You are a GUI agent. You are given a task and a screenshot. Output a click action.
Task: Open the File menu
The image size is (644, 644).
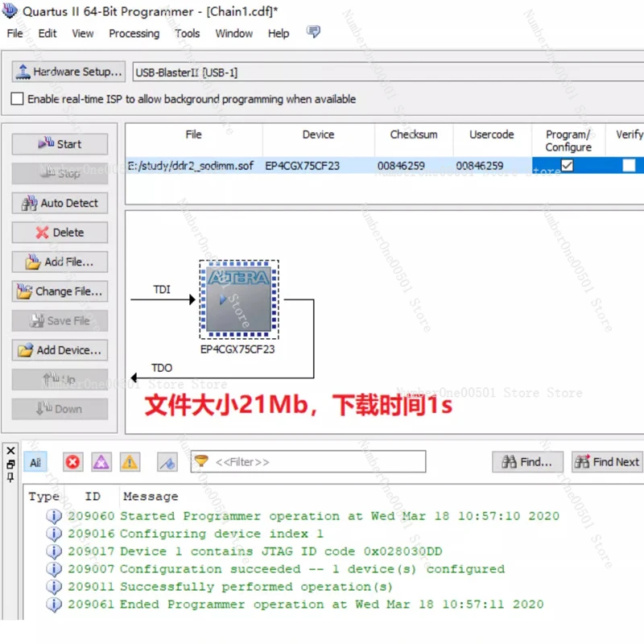(14, 33)
